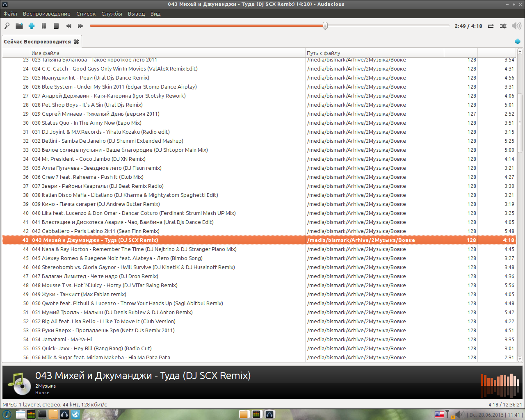Image resolution: width=525 pixels, height=420 pixels.
Task: Open the terminal launcher on taskbar
Action: click(42, 414)
